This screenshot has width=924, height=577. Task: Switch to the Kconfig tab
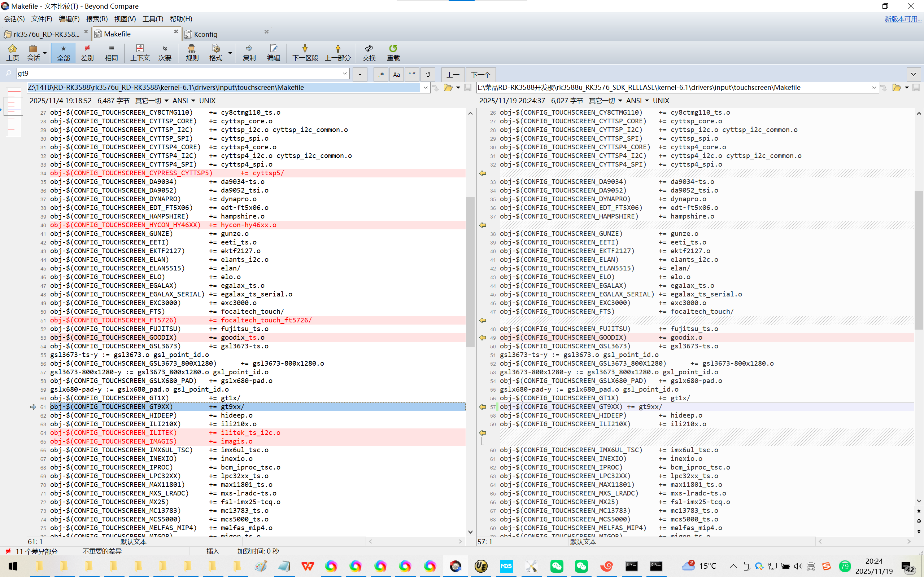[206, 34]
